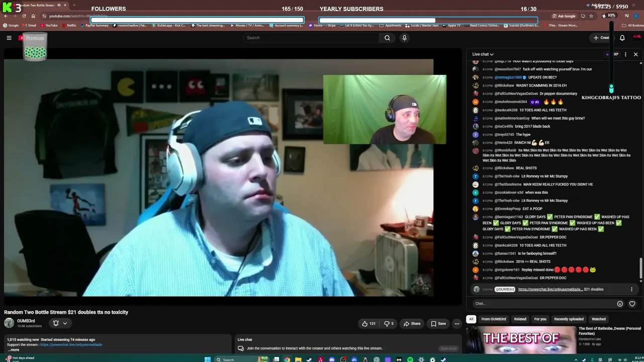This screenshot has height=362, width=644.
Task: Start voice search with the microphone
Action: tap(404, 38)
